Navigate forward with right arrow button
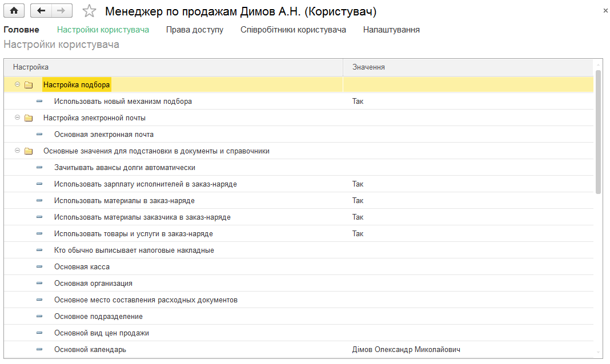 [x=62, y=10]
